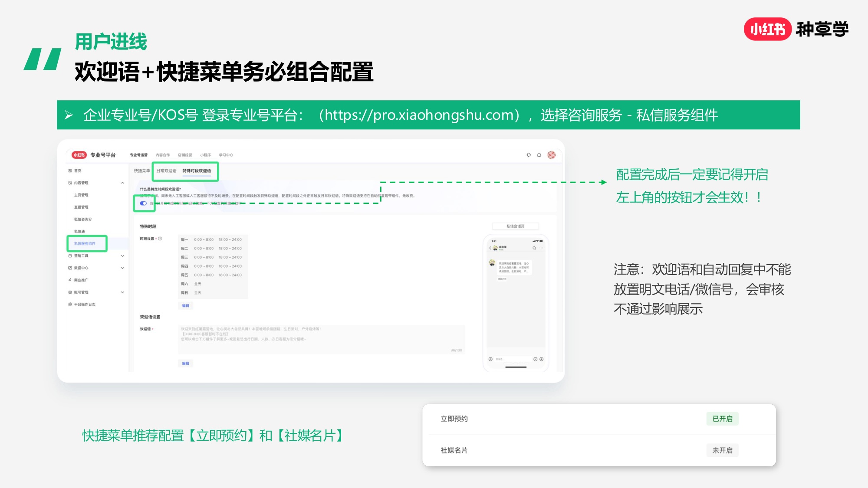868x488 pixels.
Task: Tap the welcome message bubble in phone preview
Action: (514, 268)
